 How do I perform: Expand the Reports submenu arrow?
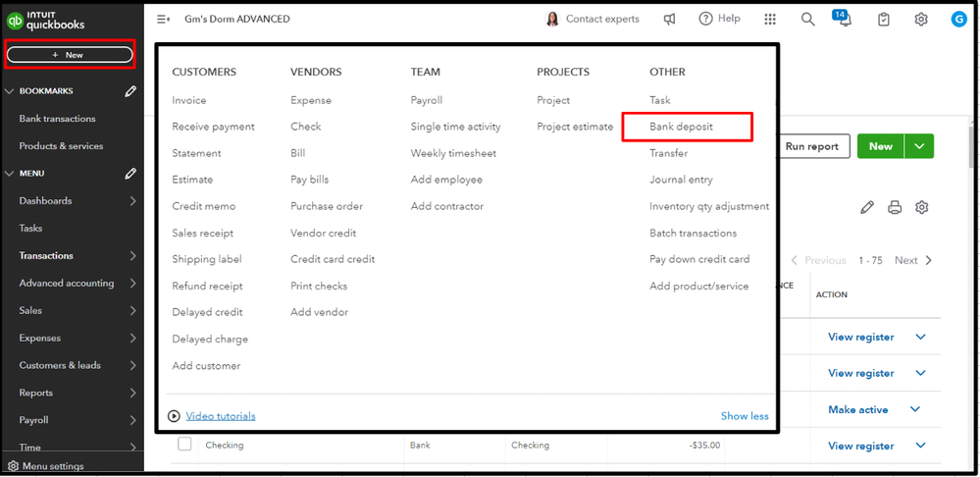pyautogui.click(x=132, y=393)
